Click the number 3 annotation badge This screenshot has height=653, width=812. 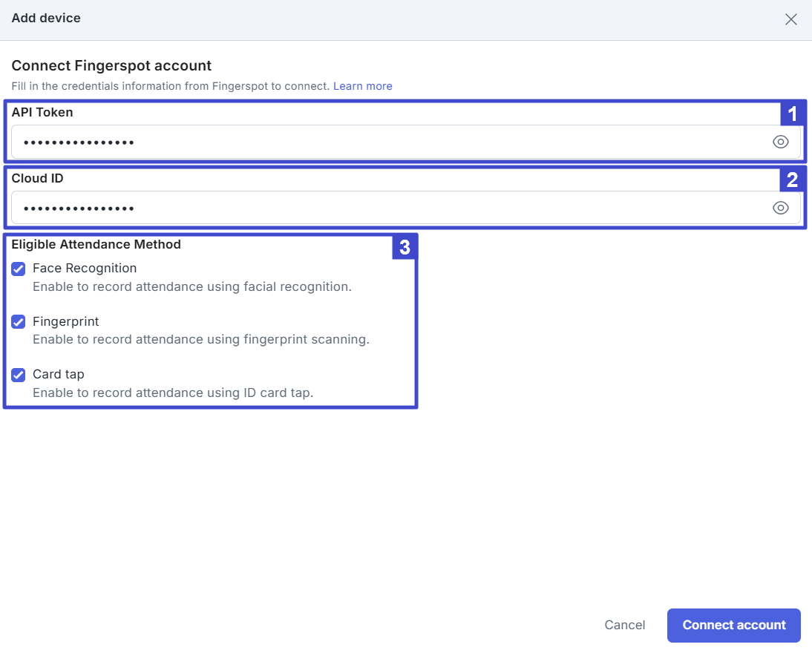(405, 248)
